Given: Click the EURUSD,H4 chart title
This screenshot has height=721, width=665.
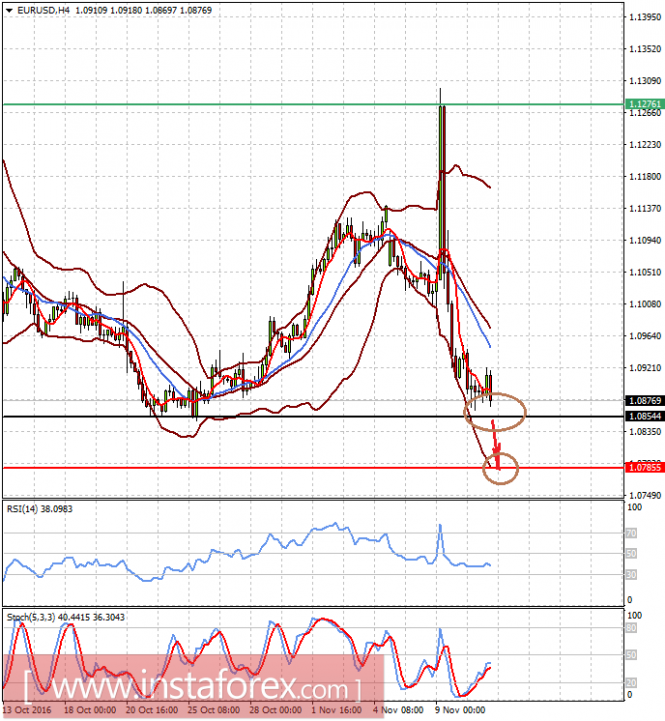Looking at the screenshot, I should 43,10.
